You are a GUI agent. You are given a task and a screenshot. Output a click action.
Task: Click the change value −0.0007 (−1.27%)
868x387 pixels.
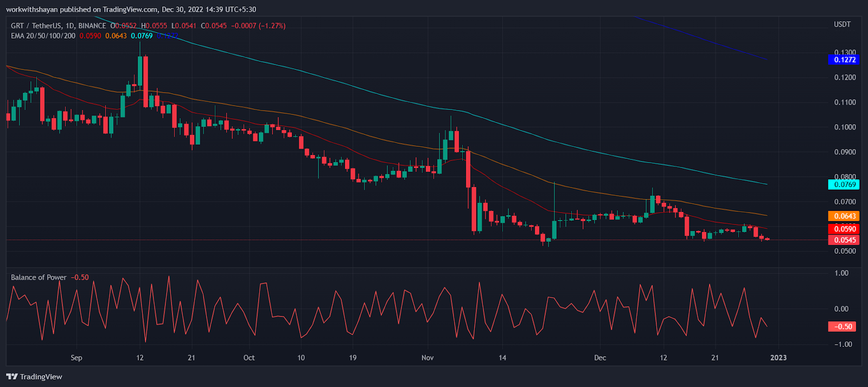[x=258, y=26]
